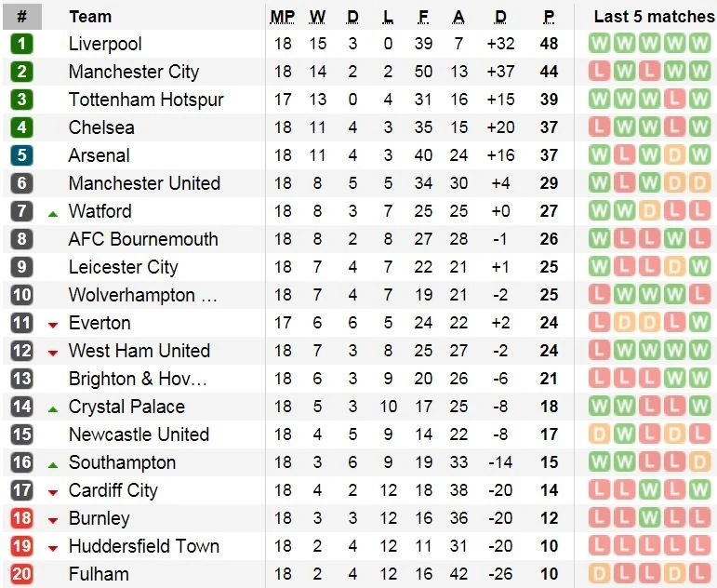The image size is (717, 588).
Task: Click Huddersfield Town's rank 19 badge
Action: tap(21, 546)
